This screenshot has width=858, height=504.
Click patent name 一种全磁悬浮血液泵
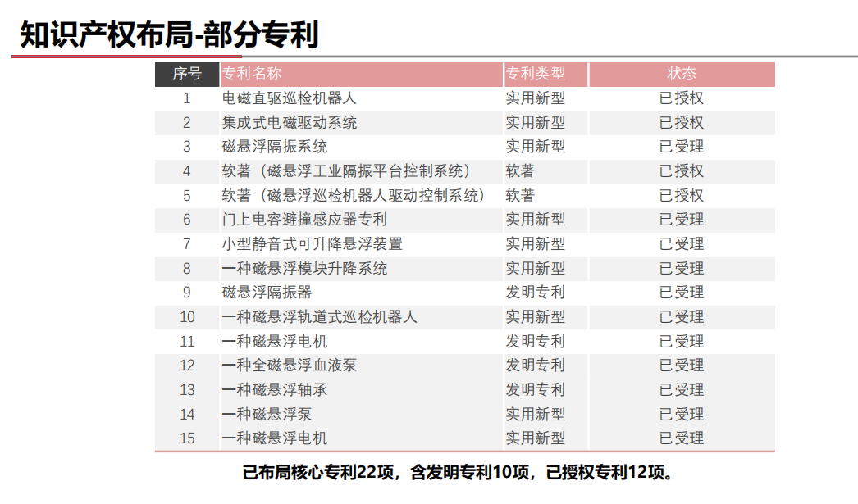point(290,366)
